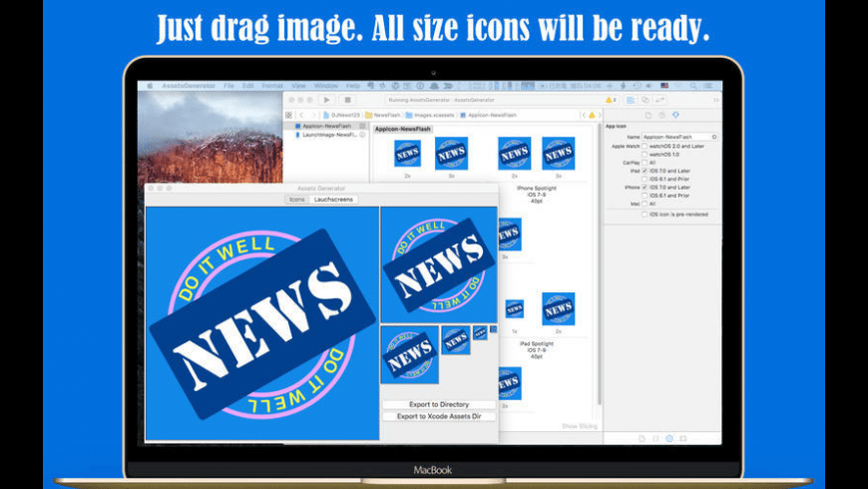
Task: Open the AssetsGenerator app menu
Action: [189, 86]
